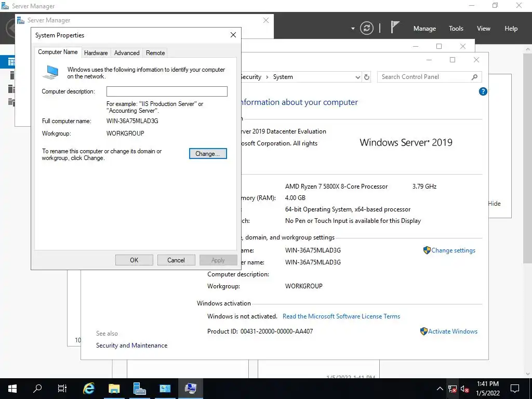Launch Internet Explorer from the taskbar
The image size is (532, 399).
click(88, 389)
